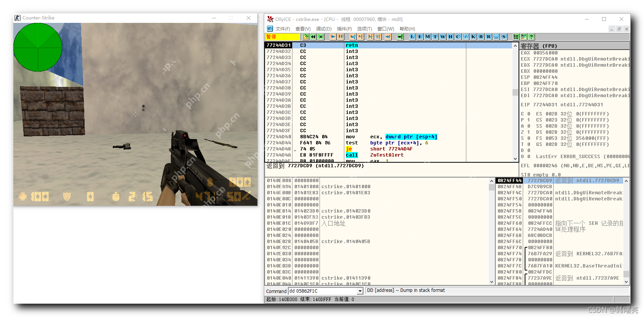Open Breakpoints window with B button
The width and height of the screenshot is (644, 317).
tap(481, 37)
